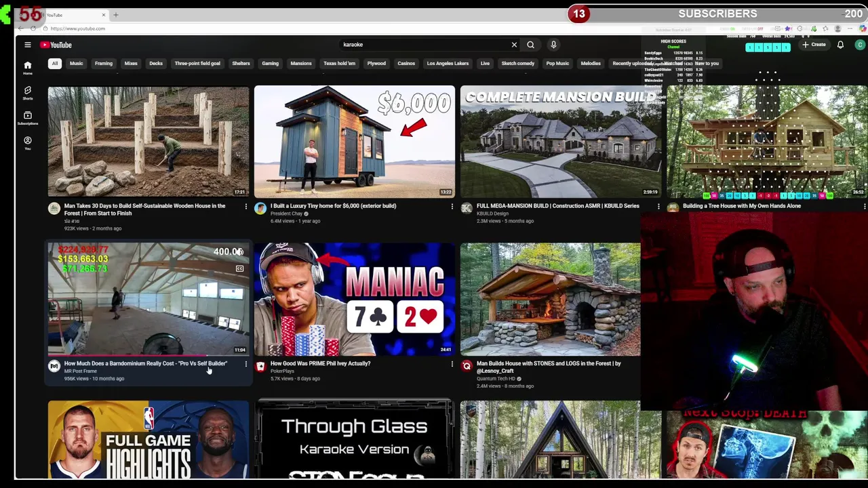Select the Texas hold 'em chip

pyautogui.click(x=339, y=64)
